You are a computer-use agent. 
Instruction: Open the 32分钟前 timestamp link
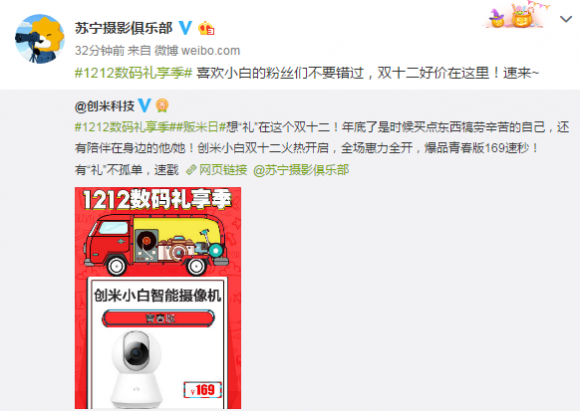click(100, 50)
